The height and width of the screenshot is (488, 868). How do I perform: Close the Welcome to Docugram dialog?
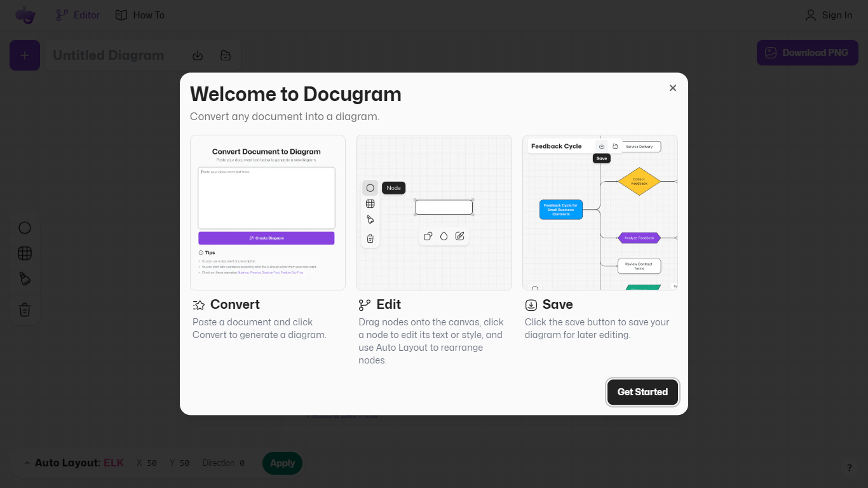click(x=673, y=88)
